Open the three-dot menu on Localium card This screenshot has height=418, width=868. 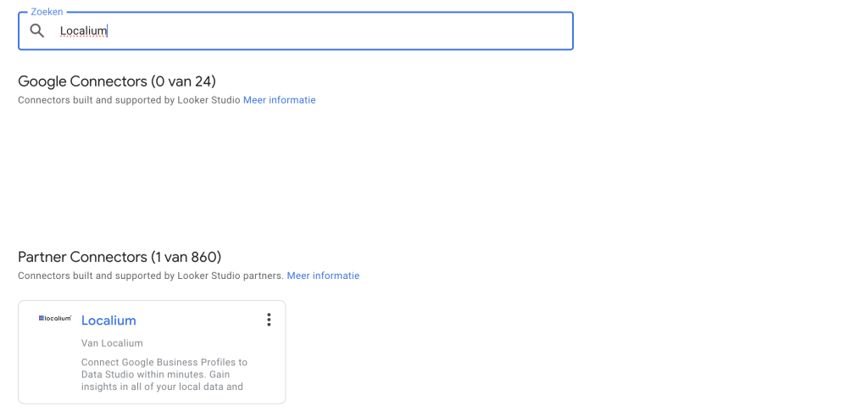269,320
